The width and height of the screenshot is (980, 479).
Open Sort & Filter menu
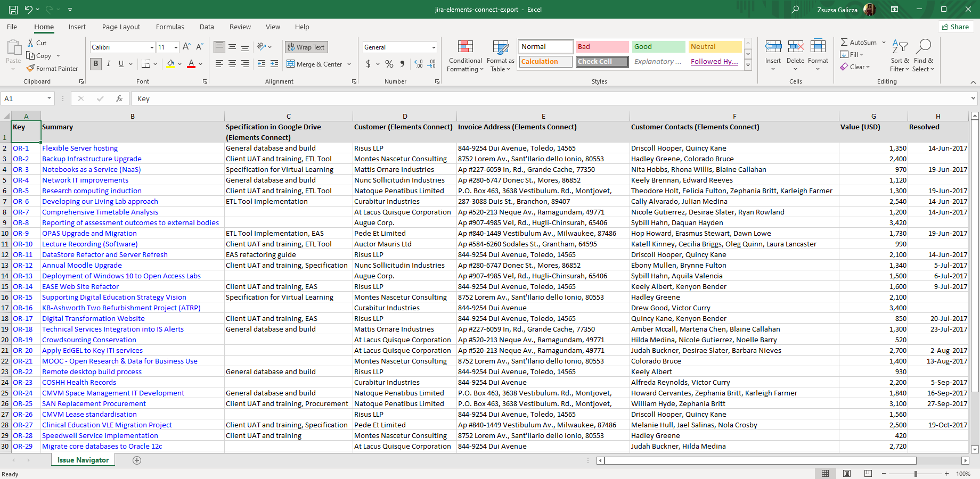(900, 55)
